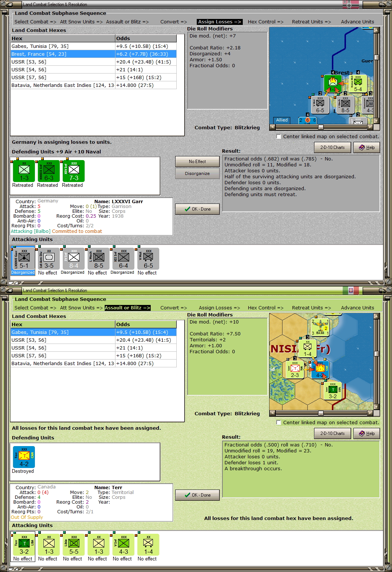Click the No Effect button
Screen dimensions: 392x572
point(197,162)
